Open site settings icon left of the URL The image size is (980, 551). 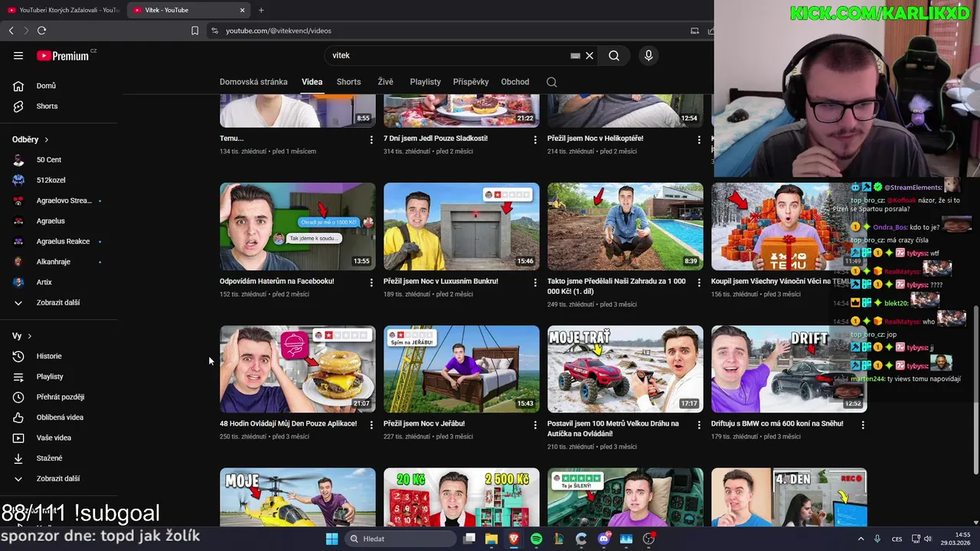point(214,31)
